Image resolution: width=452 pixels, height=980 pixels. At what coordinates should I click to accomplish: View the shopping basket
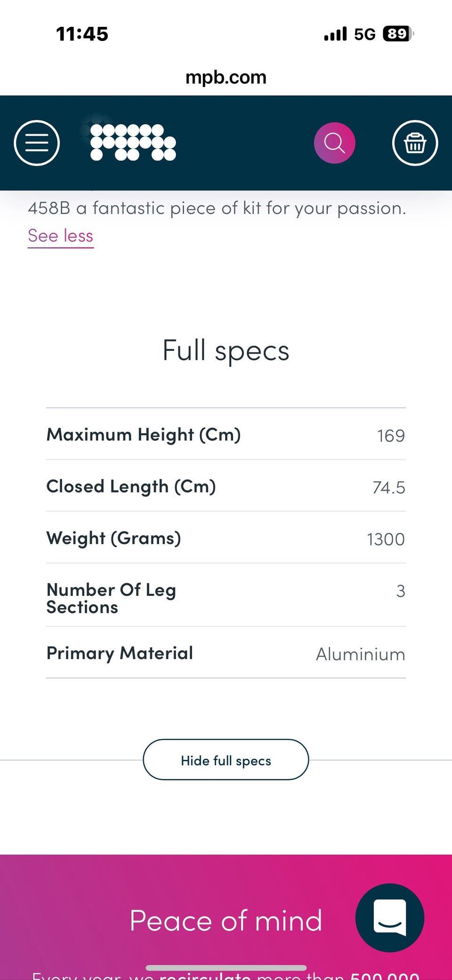415,143
